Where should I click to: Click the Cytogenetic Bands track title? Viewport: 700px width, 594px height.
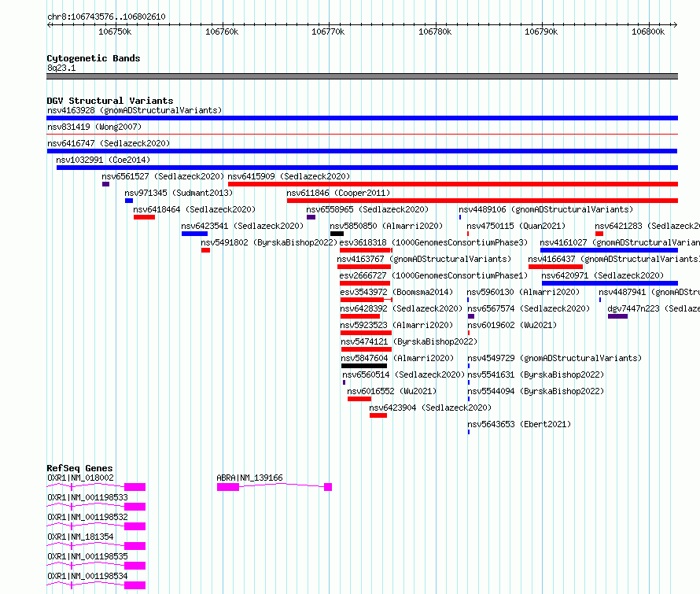click(94, 58)
